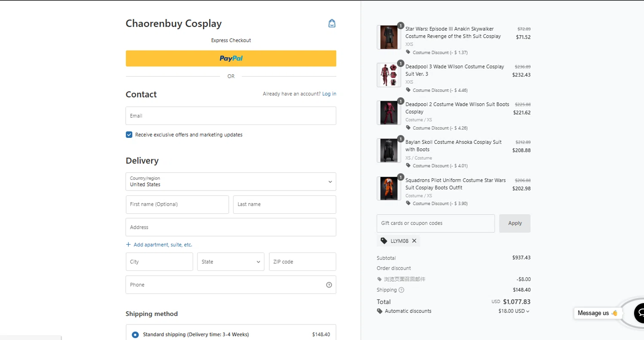The height and width of the screenshot is (340, 644).
Task: Focus the ZIP code field
Action: (303, 262)
